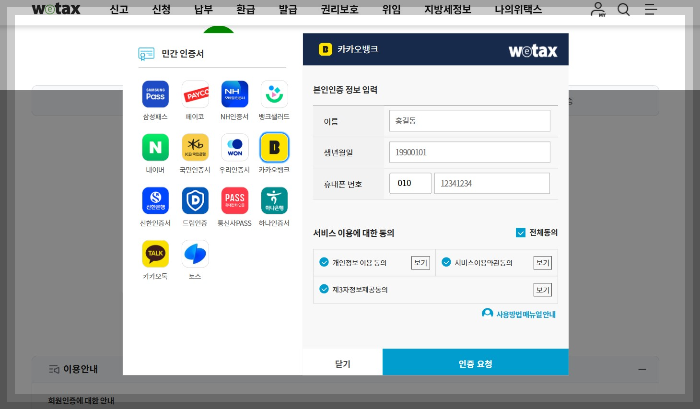Open the 신청 menu
Image resolution: width=700 pixels, height=409 pixels.
pos(161,9)
